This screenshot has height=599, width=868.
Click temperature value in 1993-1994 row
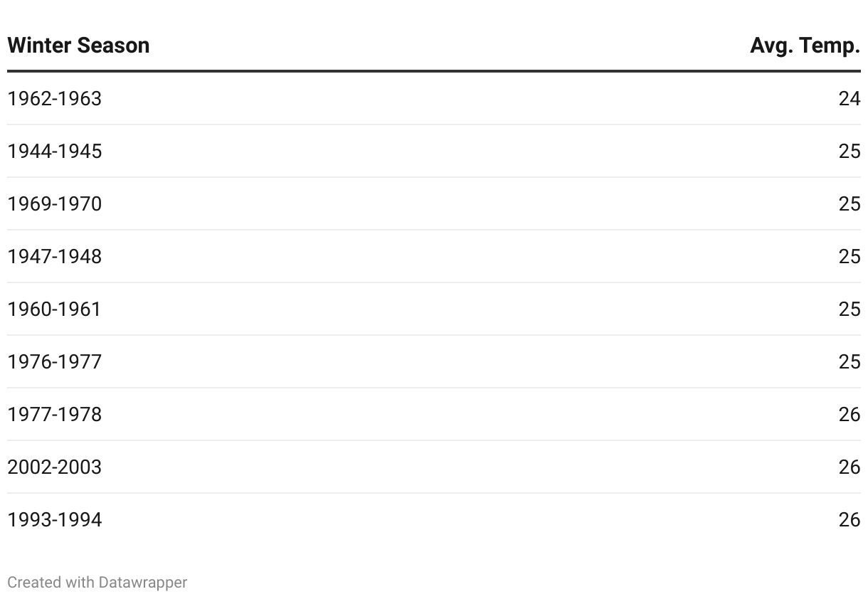[x=849, y=519]
